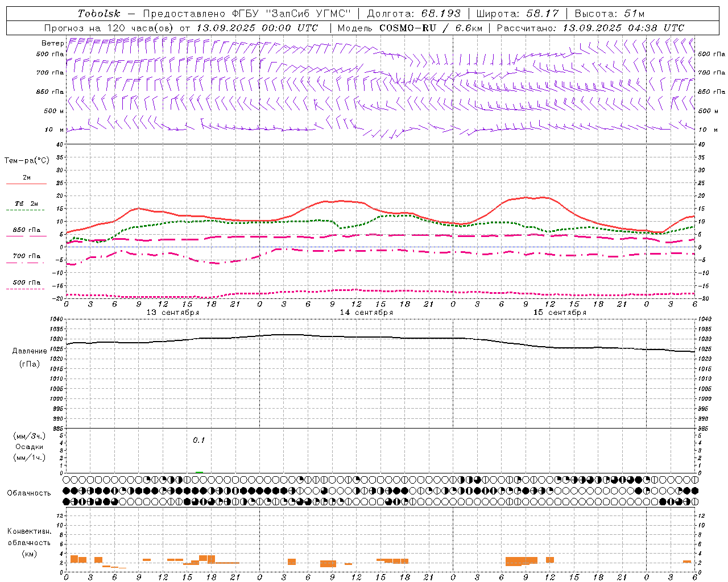728x582 pixels.
Task: Select the 850 гПа temperature legend entry
Action: (26, 230)
